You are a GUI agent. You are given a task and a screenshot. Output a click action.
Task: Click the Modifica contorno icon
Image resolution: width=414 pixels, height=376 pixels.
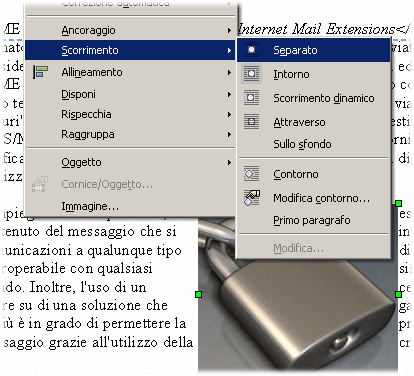[252, 198]
